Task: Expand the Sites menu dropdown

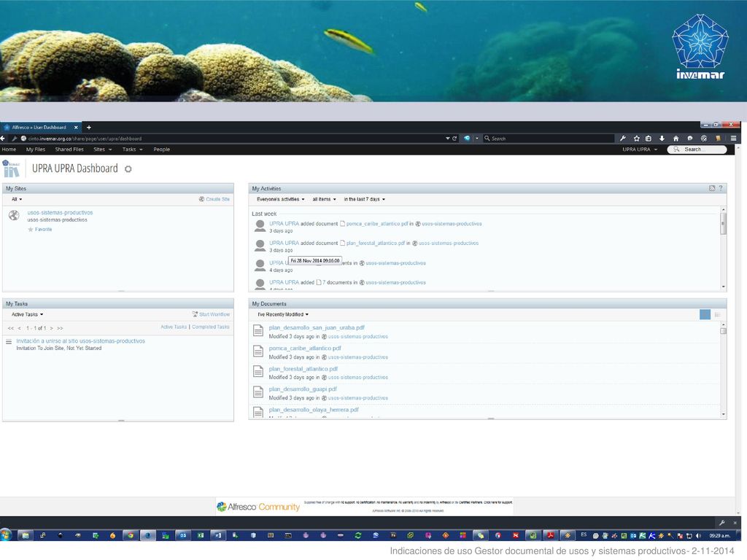Action: 103,149
